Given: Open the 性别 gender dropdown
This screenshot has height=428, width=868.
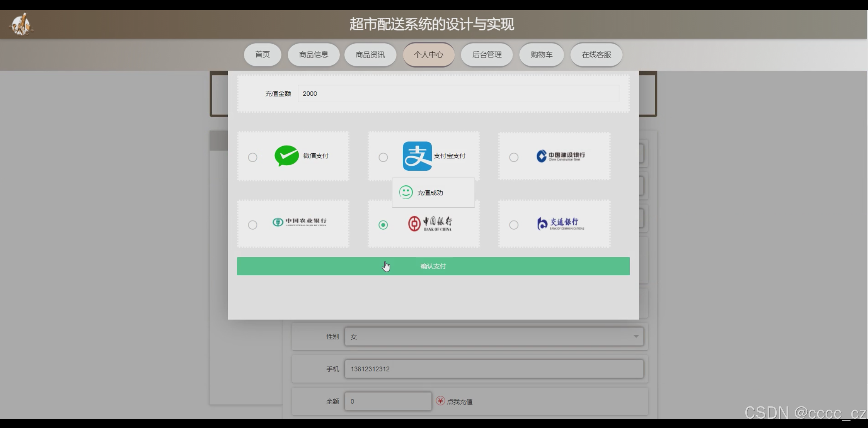Looking at the screenshot, I should coord(494,337).
